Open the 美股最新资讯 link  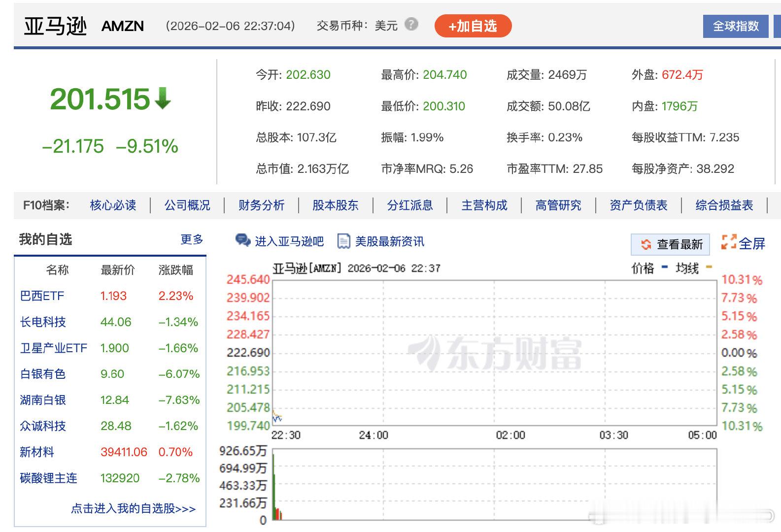[390, 241]
